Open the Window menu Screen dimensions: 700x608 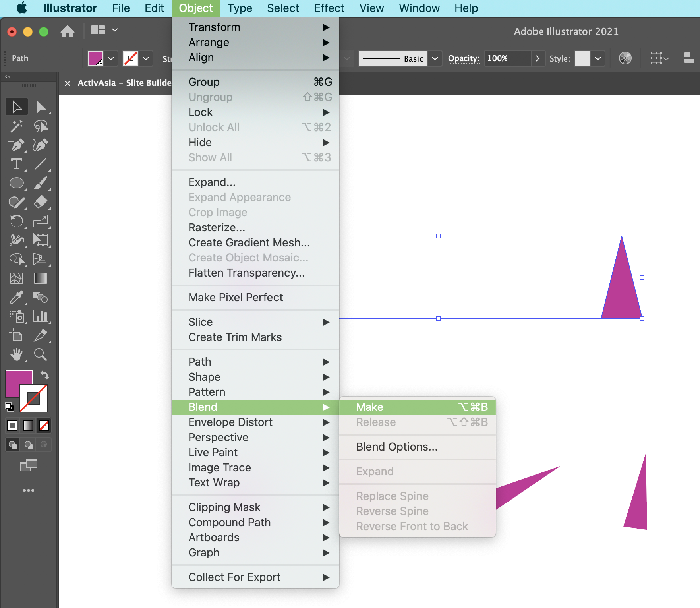tap(419, 8)
